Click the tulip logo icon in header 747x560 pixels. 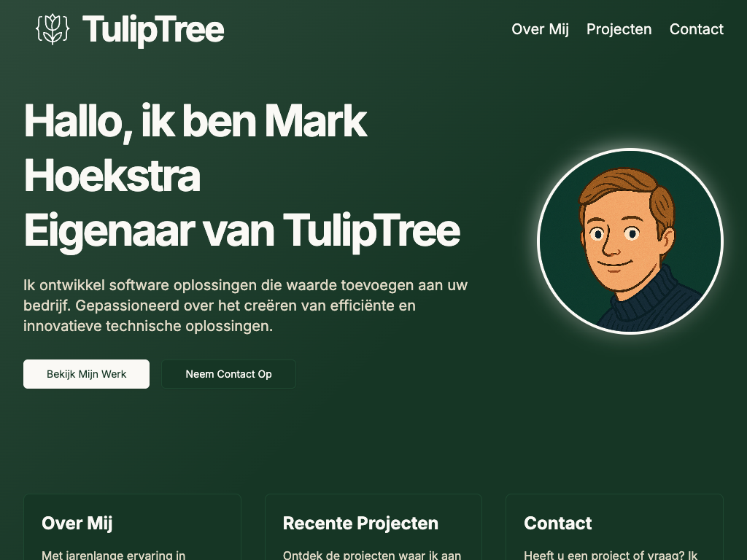point(53,29)
